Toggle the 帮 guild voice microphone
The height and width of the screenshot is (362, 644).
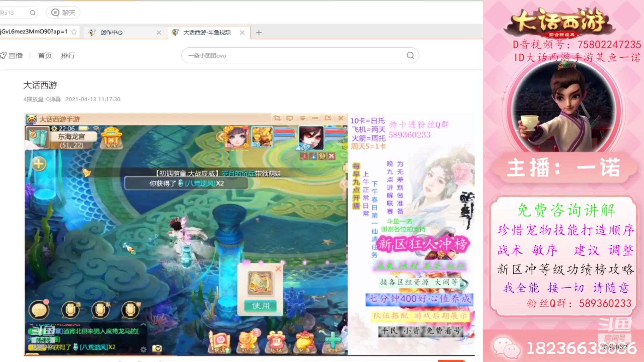point(130,310)
